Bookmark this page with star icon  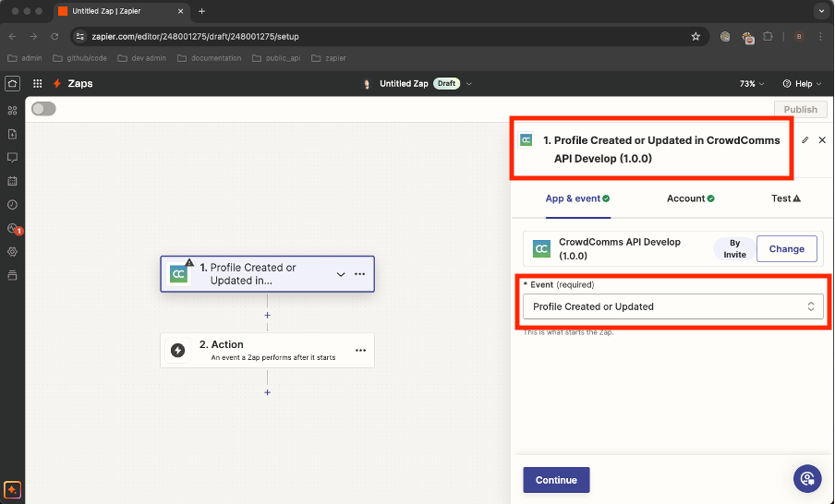tap(696, 36)
